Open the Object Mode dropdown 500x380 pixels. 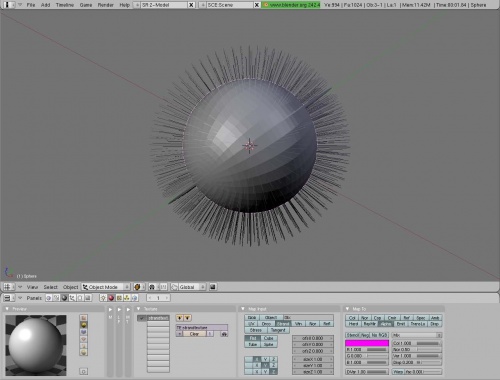106,287
